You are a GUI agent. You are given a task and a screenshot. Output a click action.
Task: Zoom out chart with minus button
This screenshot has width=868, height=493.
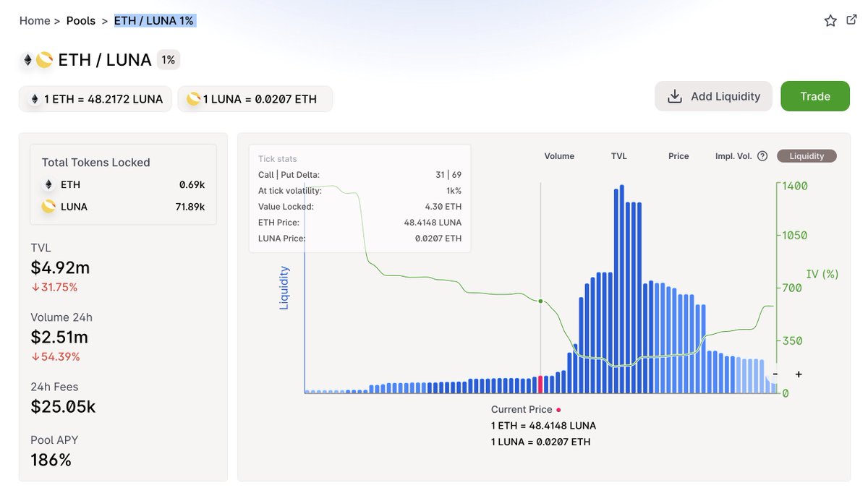[x=775, y=374]
